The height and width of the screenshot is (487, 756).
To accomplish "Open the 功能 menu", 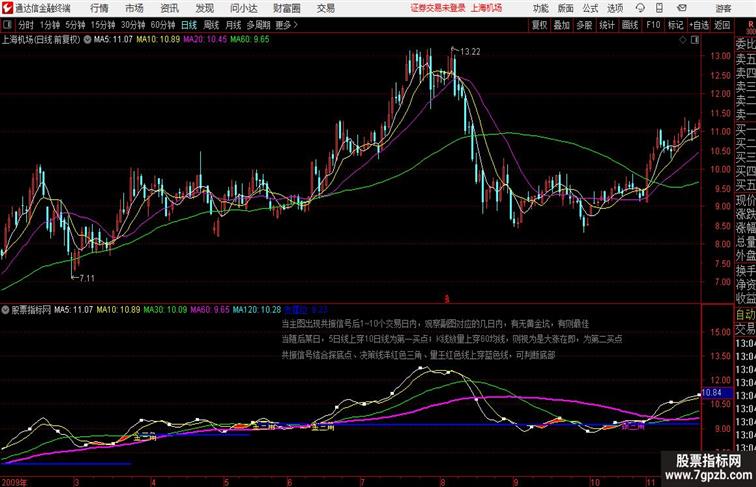I will (x=540, y=8).
